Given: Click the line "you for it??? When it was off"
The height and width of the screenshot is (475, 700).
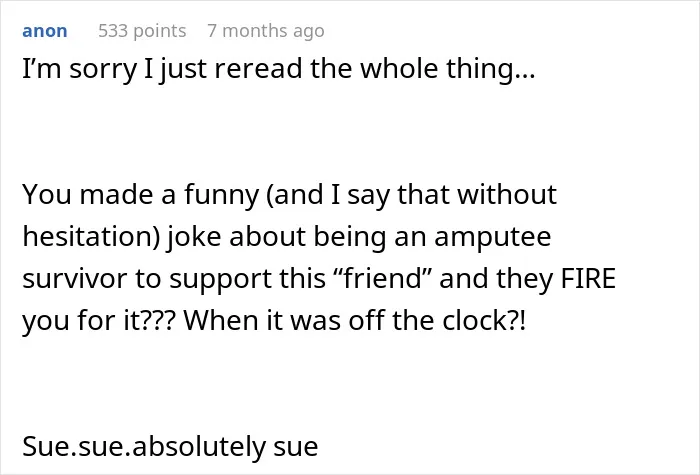Looking at the screenshot, I should [x=274, y=321].
